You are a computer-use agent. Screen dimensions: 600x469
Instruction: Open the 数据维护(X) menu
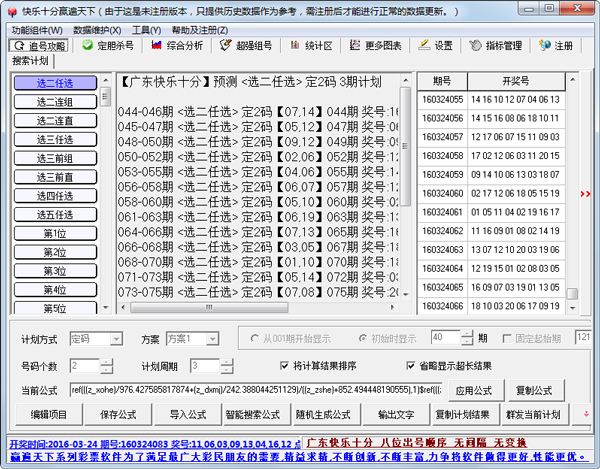[97, 30]
